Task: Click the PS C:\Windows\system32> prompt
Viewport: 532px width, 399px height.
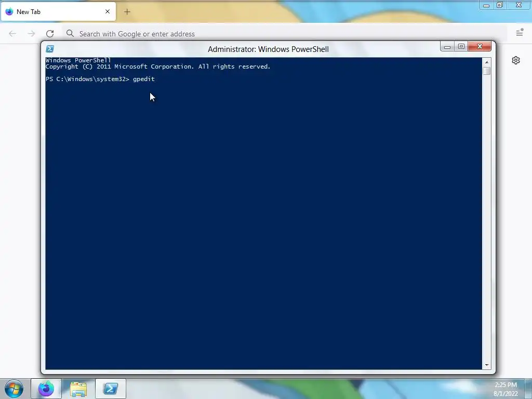Action: tap(87, 79)
